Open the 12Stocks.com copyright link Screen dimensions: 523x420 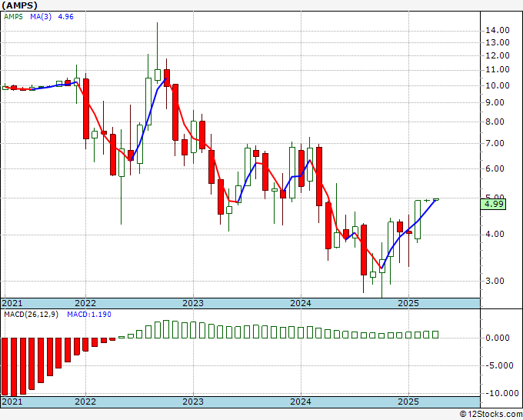pyautogui.click(x=491, y=415)
